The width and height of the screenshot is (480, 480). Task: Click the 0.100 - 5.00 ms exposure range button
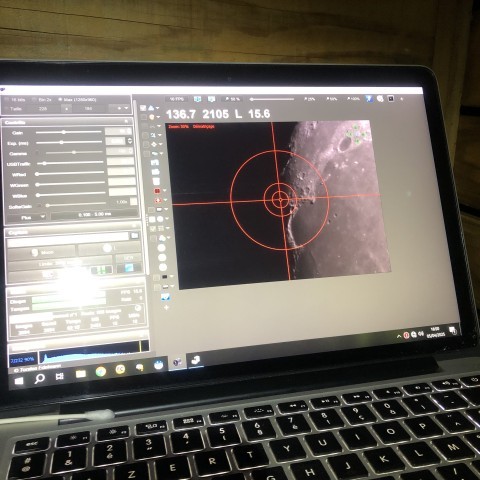coord(94,215)
